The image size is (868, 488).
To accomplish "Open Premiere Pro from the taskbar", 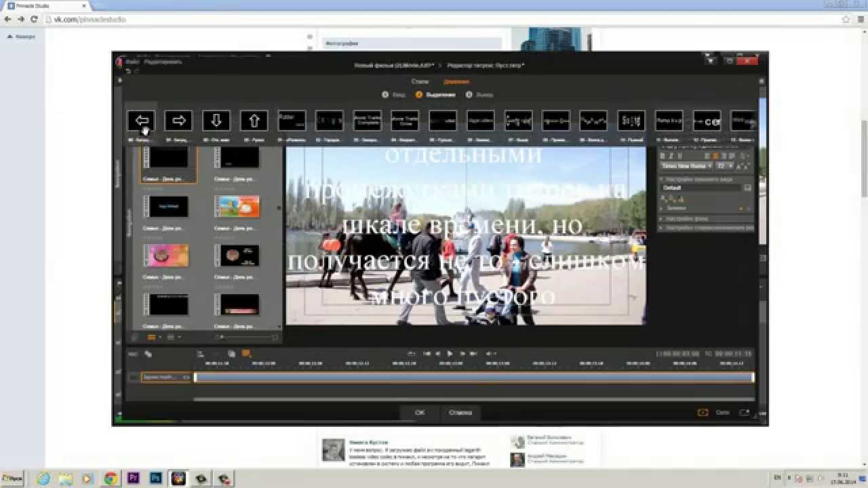I will (133, 479).
